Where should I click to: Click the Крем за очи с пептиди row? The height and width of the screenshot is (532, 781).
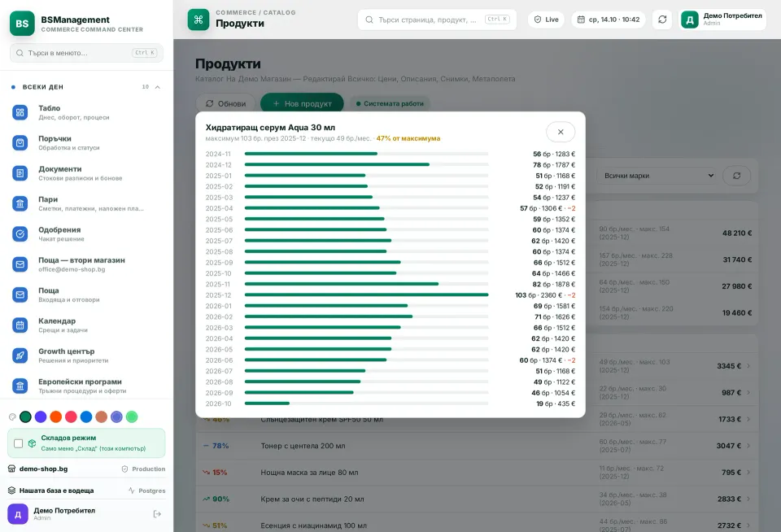point(477,499)
